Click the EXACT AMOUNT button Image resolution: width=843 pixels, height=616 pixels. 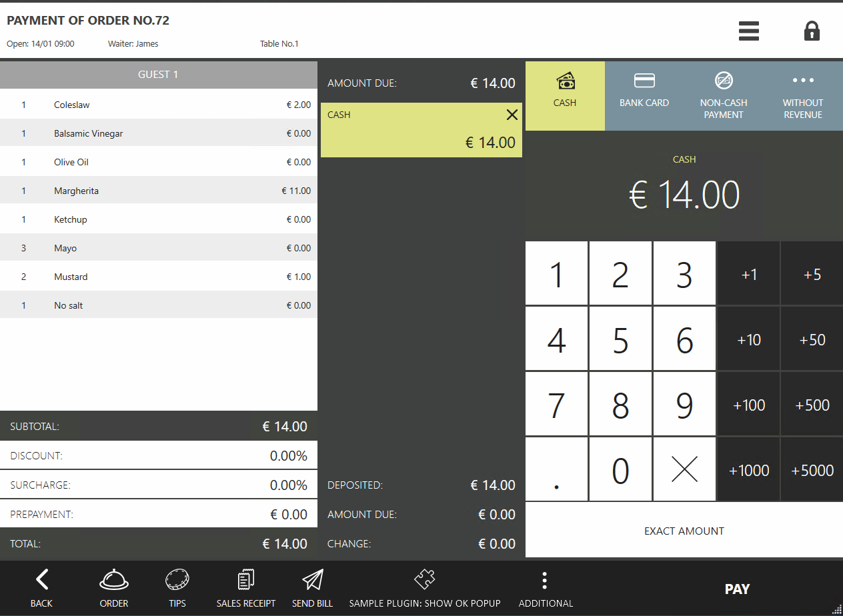(684, 531)
